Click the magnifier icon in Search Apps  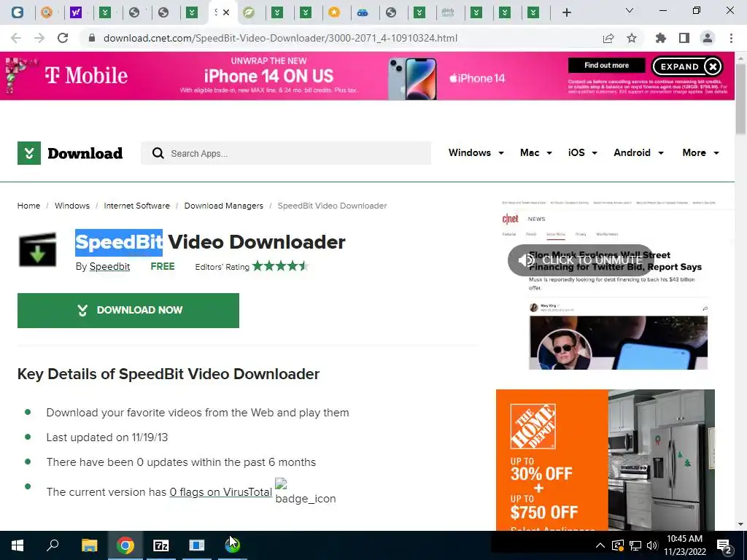pyautogui.click(x=158, y=153)
